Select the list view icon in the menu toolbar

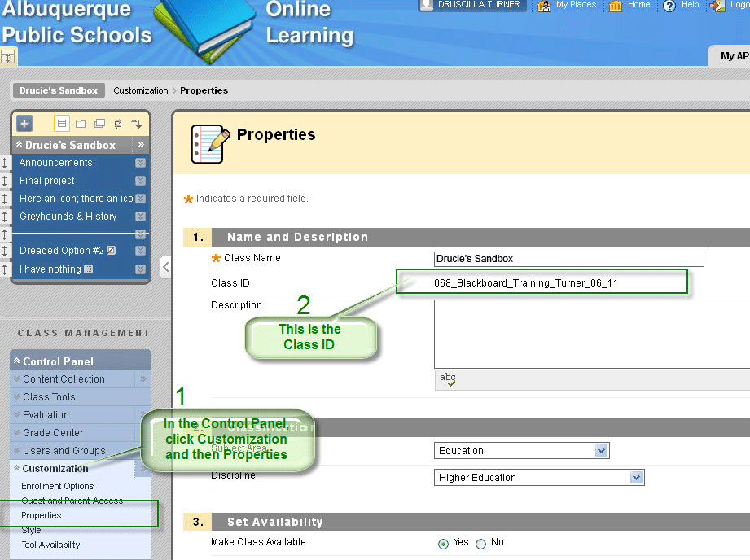pyautogui.click(x=62, y=124)
